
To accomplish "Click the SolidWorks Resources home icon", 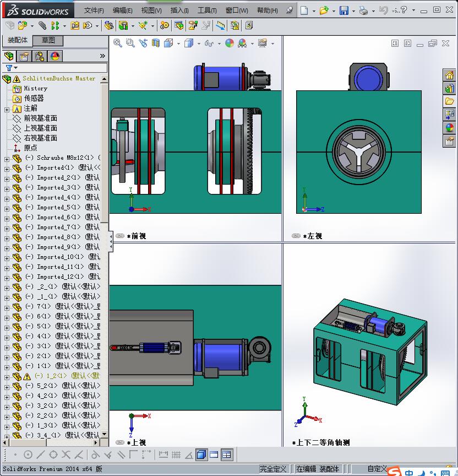I will point(450,75).
